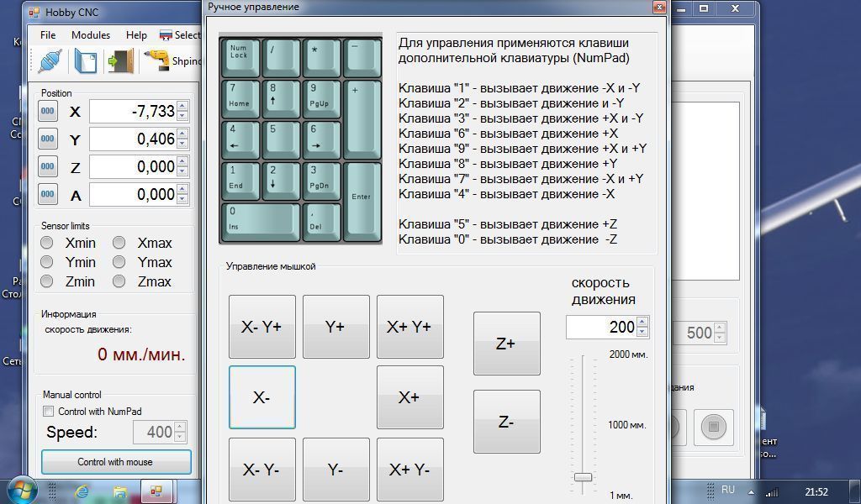Toggle the Xmax sensor limit radio
The height and width of the screenshot is (504, 861).
coord(119,243)
